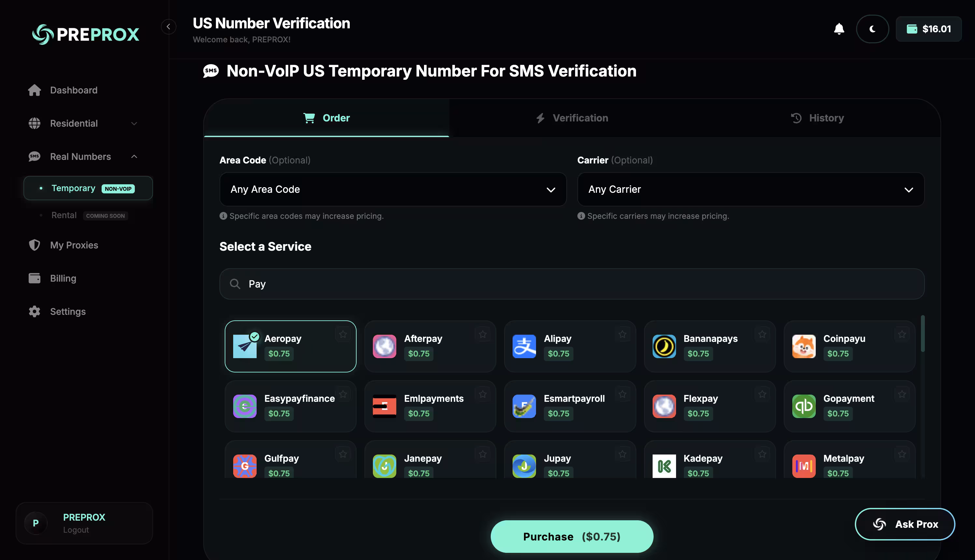Click the Purchase ($0.75) button

[x=572, y=536]
